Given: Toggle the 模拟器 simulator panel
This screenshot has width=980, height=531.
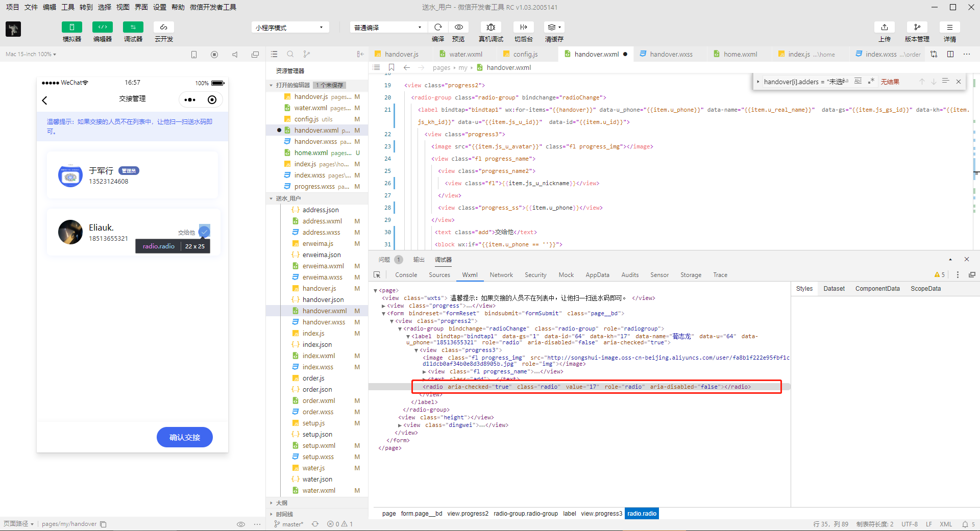Looking at the screenshot, I should [x=72, y=28].
